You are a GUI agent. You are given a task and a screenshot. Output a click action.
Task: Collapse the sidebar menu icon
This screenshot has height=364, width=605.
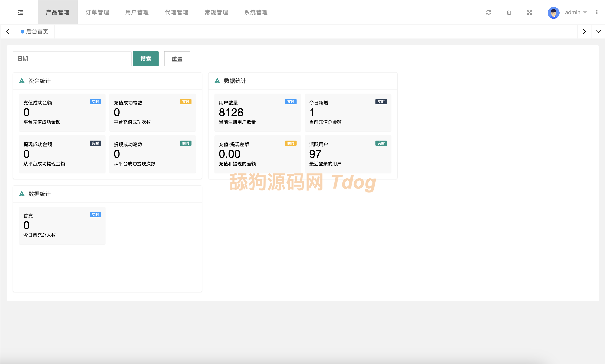(21, 12)
